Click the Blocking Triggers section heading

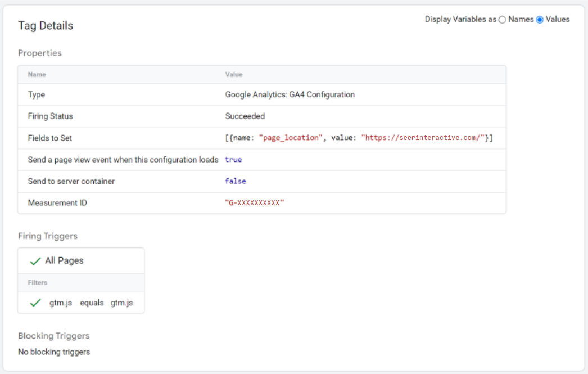coord(53,336)
